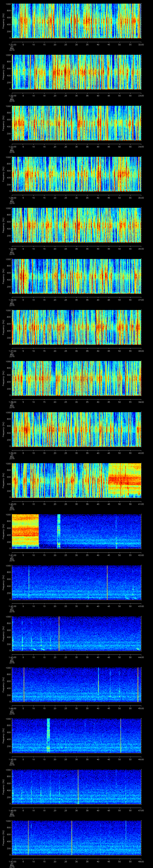Select the spectrogram panel starting at 1:31:00
This screenshot has width=153, height=868.
point(77,21)
